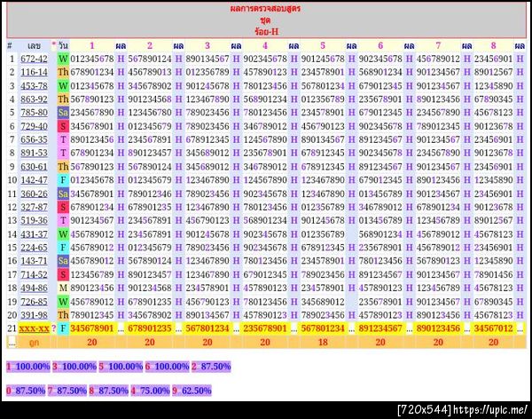Screen dimensions: 532x419
Task: Click the 224-65 link in row 15
Action: (34, 248)
